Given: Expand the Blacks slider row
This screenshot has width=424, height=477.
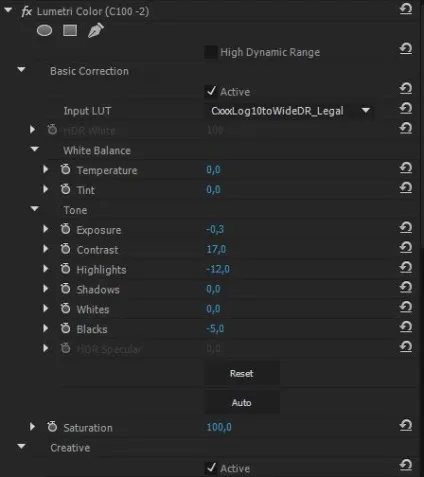Looking at the screenshot, I should coord(45,328).
